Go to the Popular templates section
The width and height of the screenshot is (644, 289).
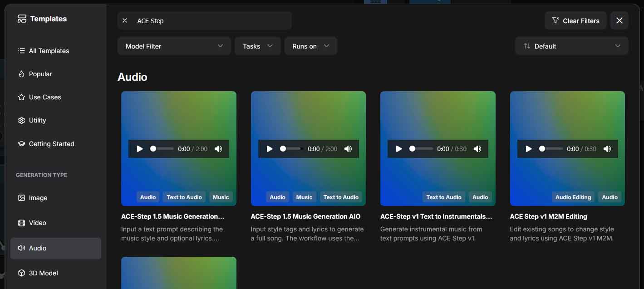point(40,74)
